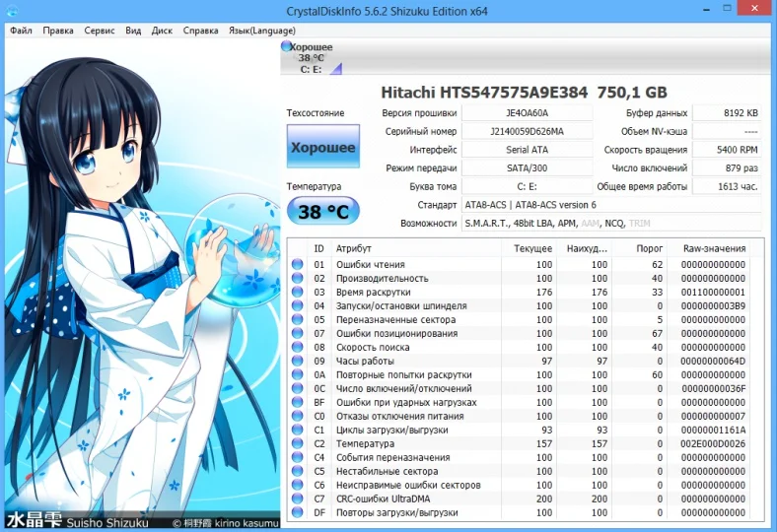Open the Файл menu
Image resolution: width=777 pixels, height=532 pixels.
point(21,31)
